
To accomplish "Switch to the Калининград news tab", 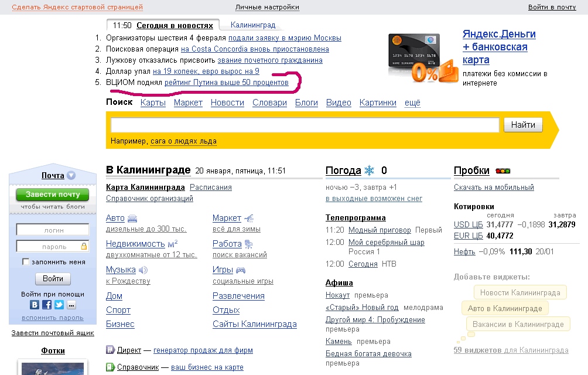I will point(253,25).
